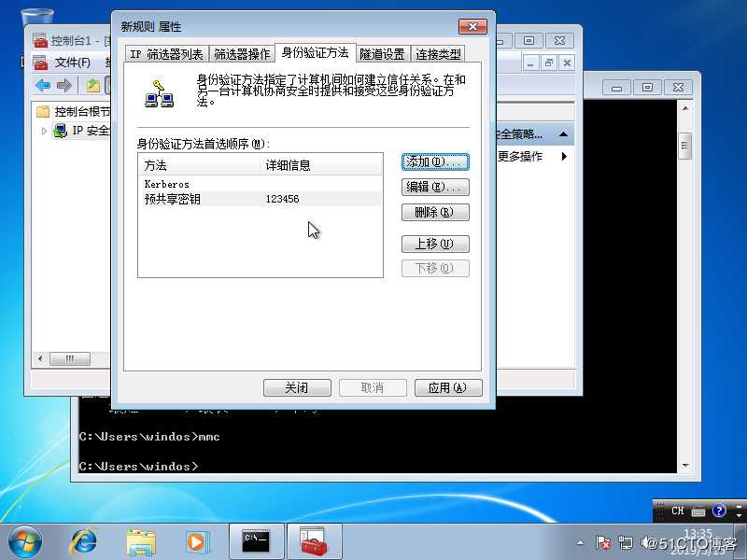This screenshot has width=747, height=560.
Task: Maximize the command prompt window
Action: (647, 88)
